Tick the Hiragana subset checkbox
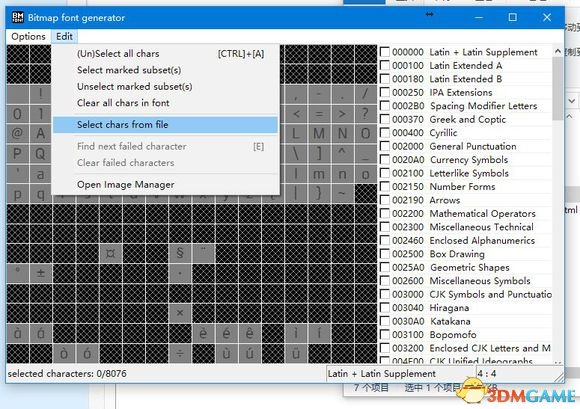 (385, 308)
